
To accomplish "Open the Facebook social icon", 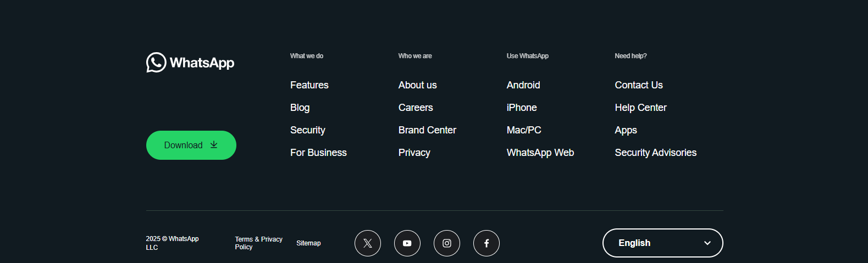I will point(486,243).
